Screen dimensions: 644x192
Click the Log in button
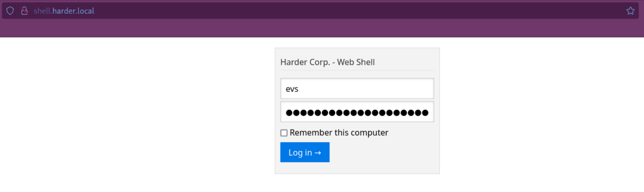pyautogui.click(x=305, y=152)
